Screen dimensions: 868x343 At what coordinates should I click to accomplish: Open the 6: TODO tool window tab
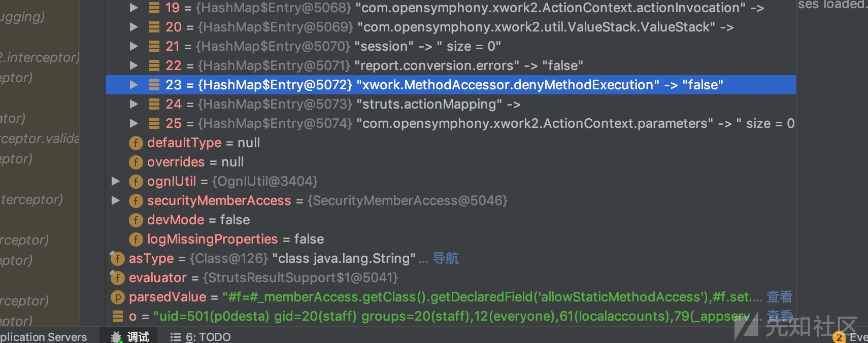tap(201, 336)
